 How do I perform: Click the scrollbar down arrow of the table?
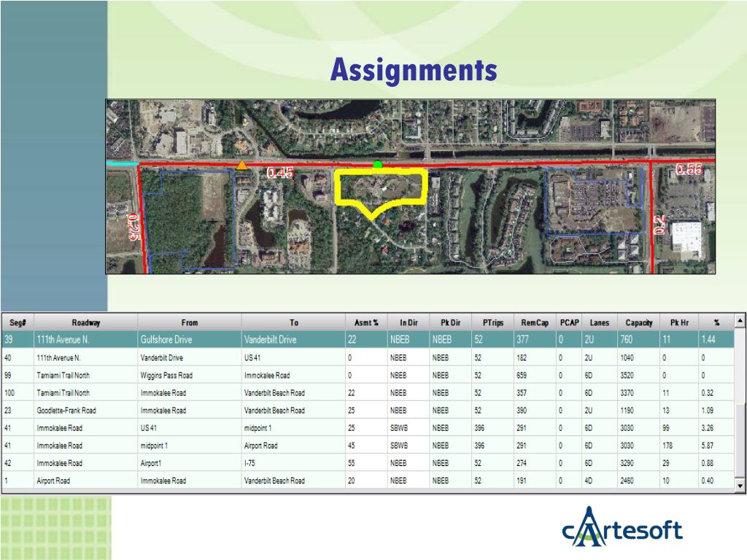(x=740, y=486)
